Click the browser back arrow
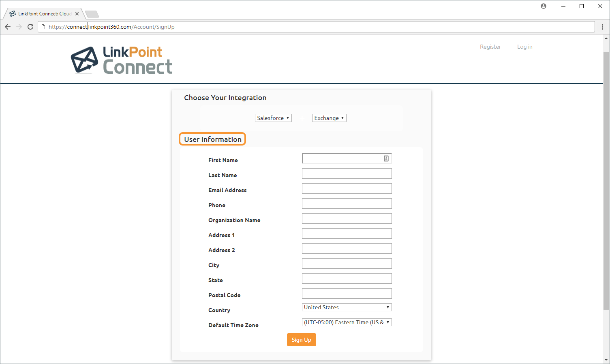Image resolution: width=610 pixels, height=364 pixels. pos(8,27)
